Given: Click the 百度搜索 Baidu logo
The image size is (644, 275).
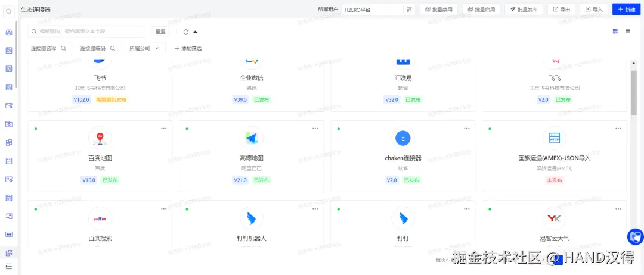Looking at the screenshot, I should pos(100,218).
